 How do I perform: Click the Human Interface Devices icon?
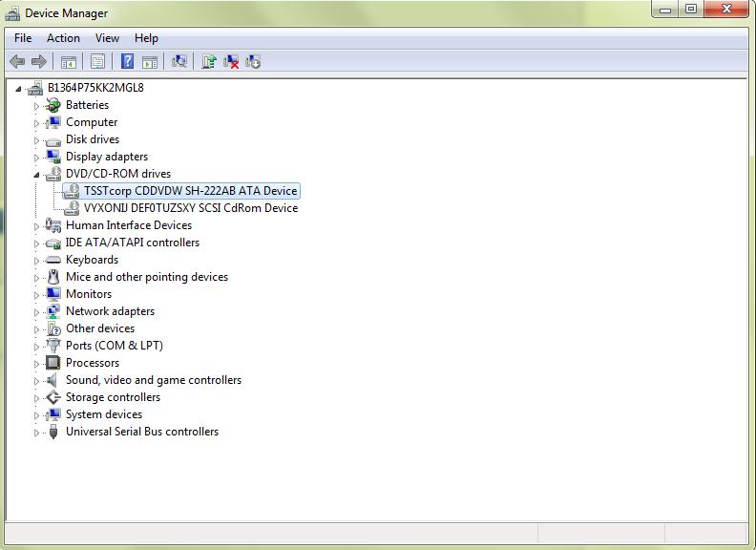coord(53,225)
